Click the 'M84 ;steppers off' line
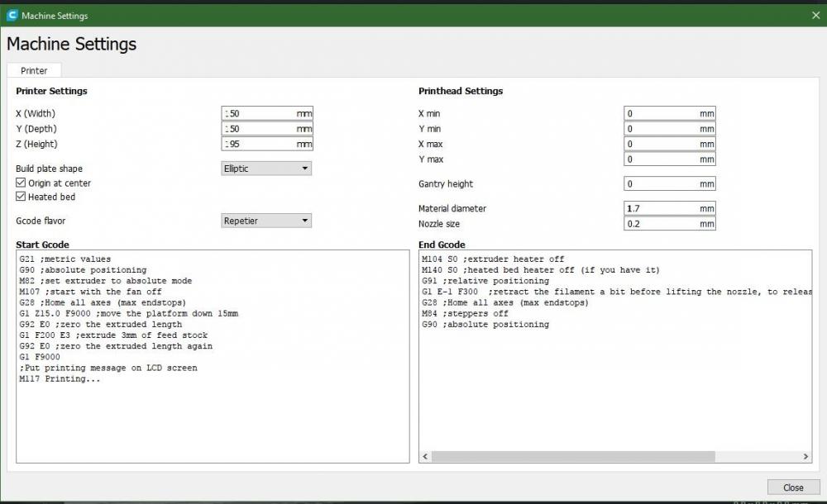This screenshot has height=504, width=827. point(465,313)
